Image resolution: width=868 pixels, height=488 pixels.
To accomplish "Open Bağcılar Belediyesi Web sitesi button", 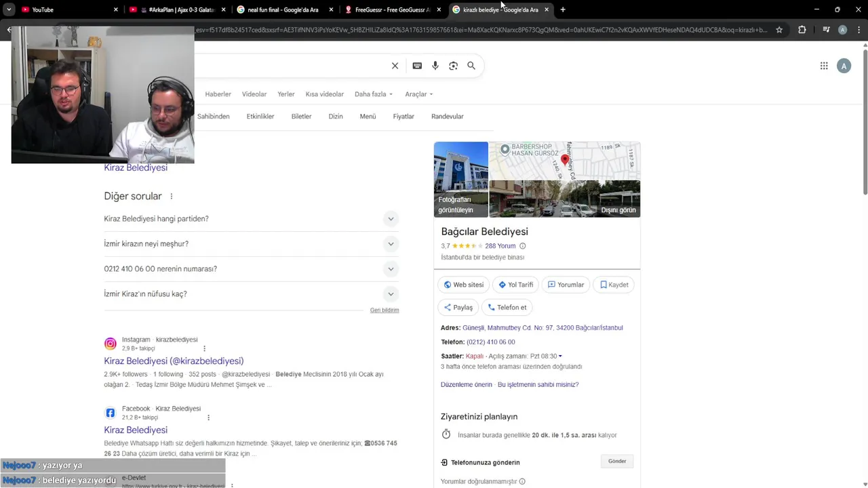I will pyautogui.click(x=463, y=285).
